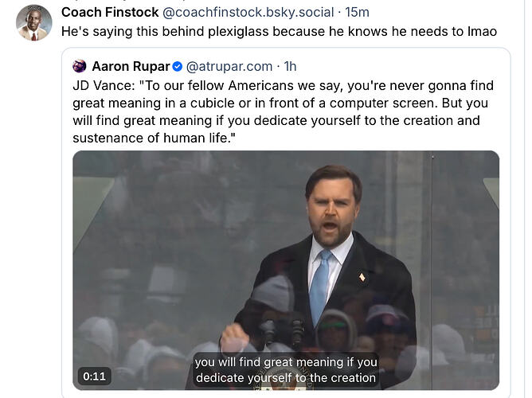This screenshot has height=398, width=532.
Task: Click the speaker's light blue tie
Action: pyautogui.click(x=322, y=283)
